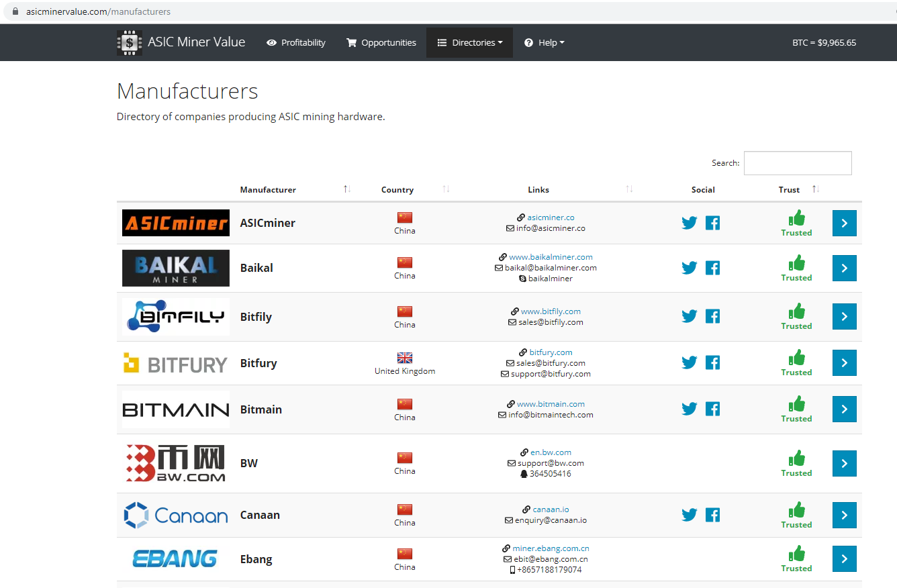Click the Trusted thumbs-up for Bitfury
The image size is (897, 588).
[797, 358]
